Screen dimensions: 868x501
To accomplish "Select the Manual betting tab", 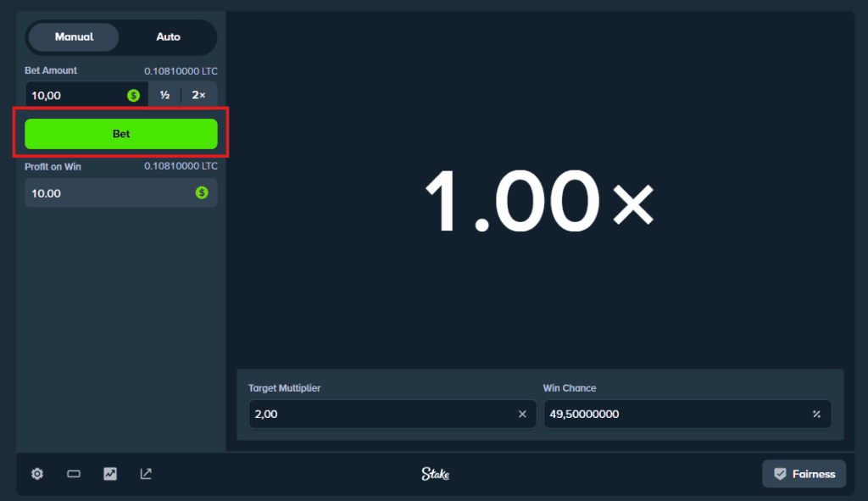I will point(73,36).
